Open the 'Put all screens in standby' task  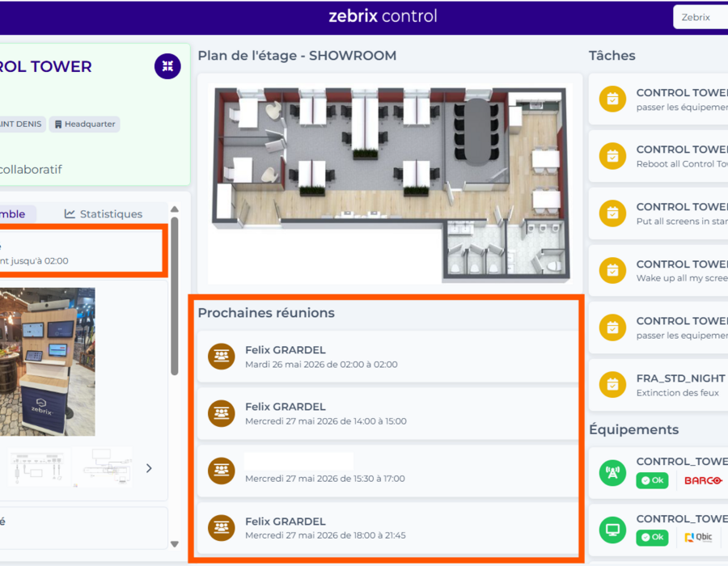pyautogui.click(x=658, y=213)
